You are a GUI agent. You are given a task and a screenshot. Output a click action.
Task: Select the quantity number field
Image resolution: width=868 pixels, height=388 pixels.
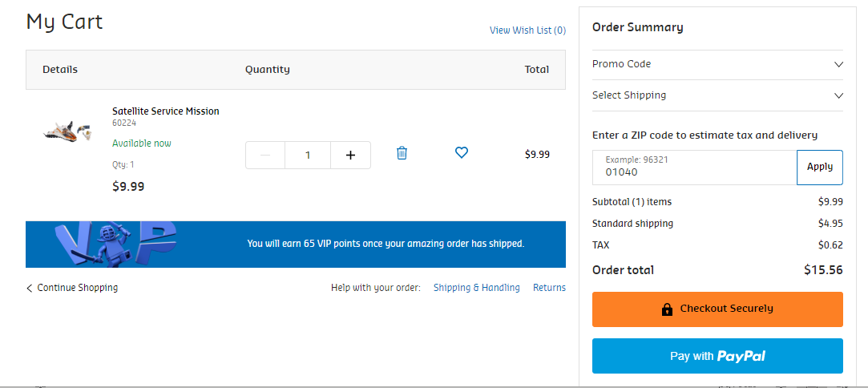point(308,156)
